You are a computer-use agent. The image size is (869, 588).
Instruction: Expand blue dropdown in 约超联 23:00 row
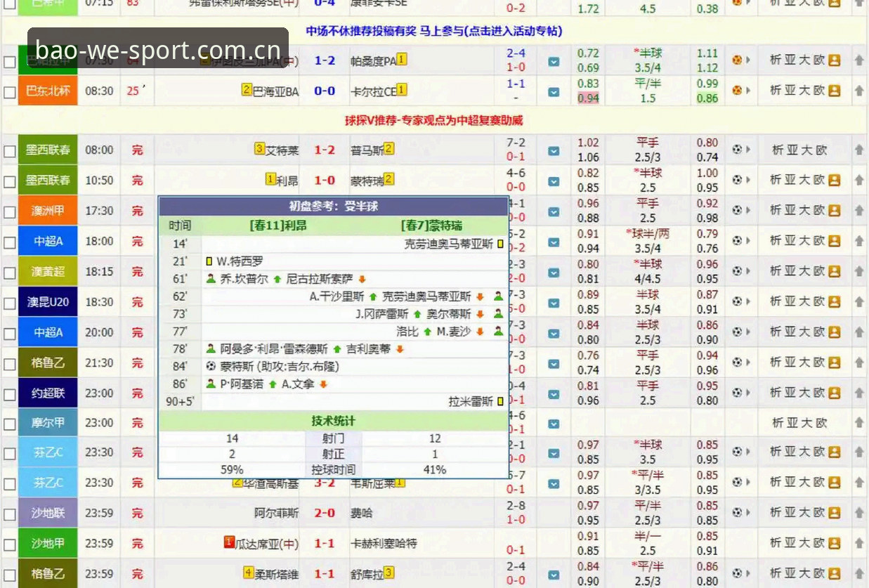coord(554,394)
